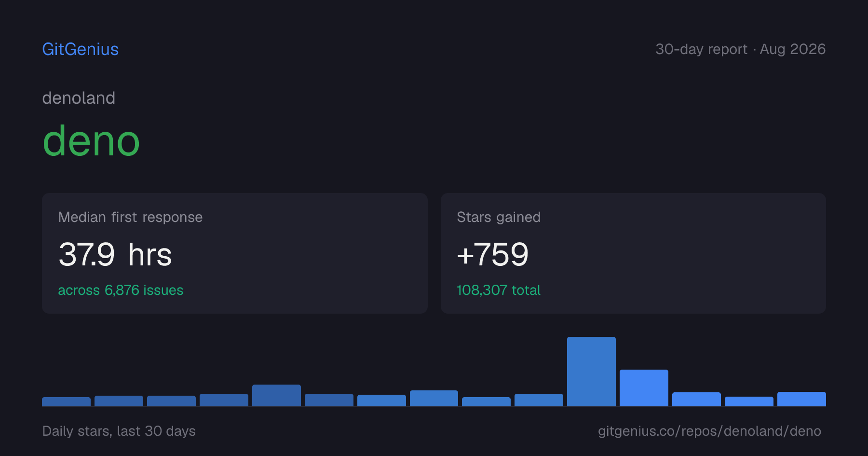
Task: Select the "Stars gained" label
Action: click(x=499, y=217)
